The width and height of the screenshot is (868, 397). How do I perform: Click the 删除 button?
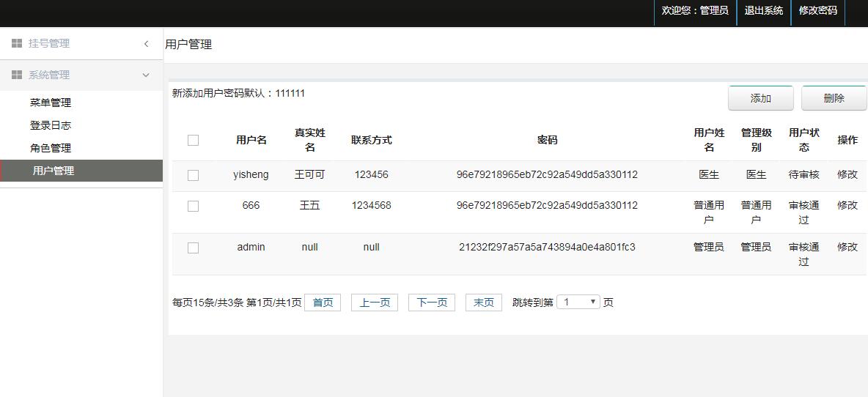click(834, 98)
